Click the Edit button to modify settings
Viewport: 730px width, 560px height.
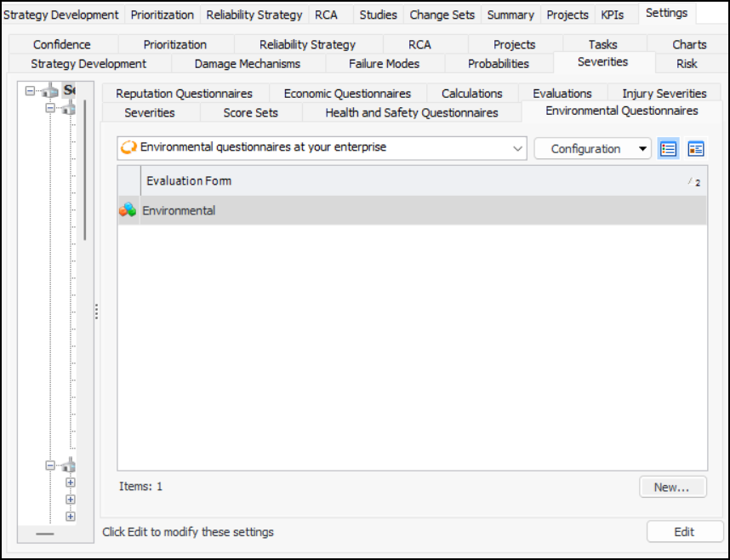click(684, 532)
